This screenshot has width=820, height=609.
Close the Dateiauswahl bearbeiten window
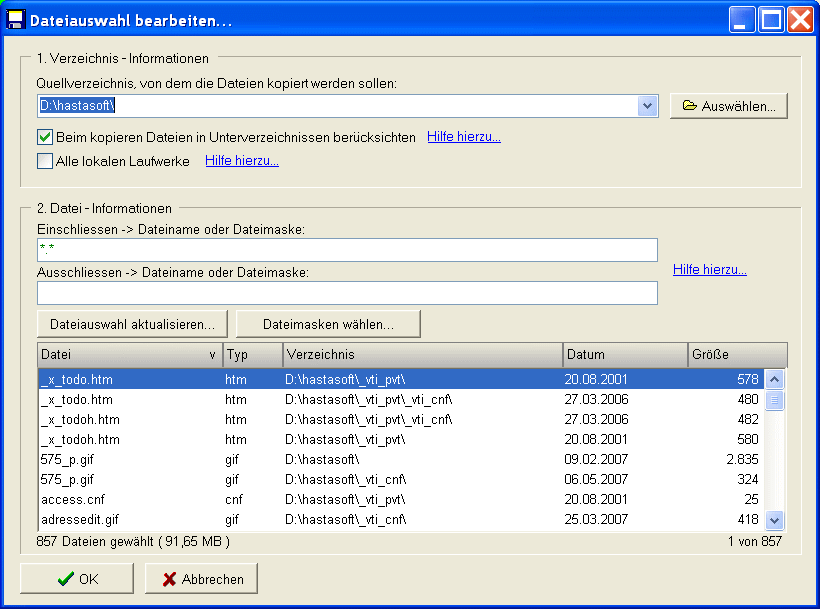801,20
